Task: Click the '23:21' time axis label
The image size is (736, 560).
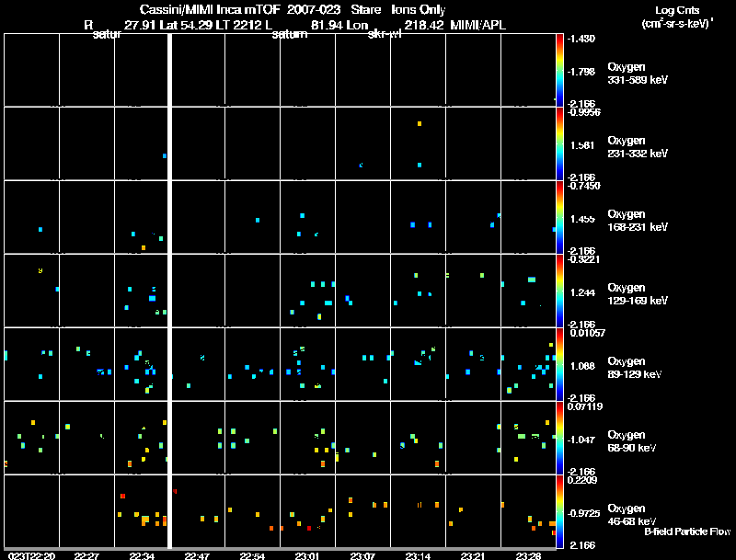Action: tap(473, 555)
